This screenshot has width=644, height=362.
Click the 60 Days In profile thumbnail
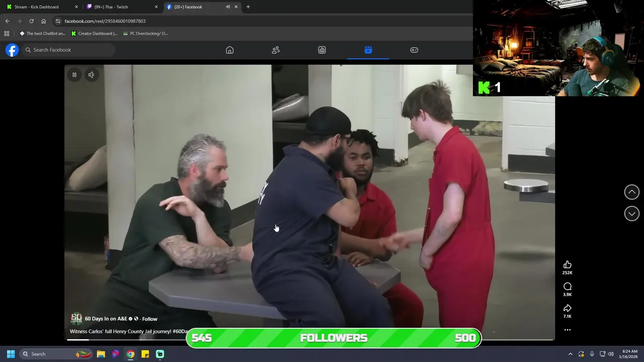(76, 319)
